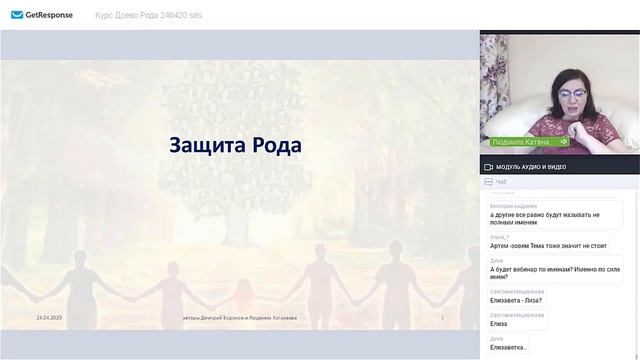
Task: Click chat message "Елизаветка.."
Action: pyautogui.click(x=508, y=347)
